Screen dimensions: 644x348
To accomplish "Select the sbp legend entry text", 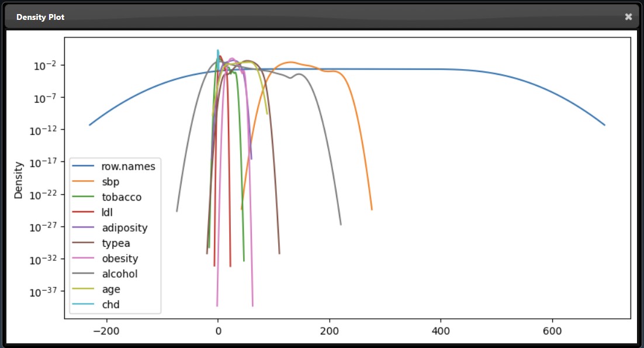I will pos(110,182).
